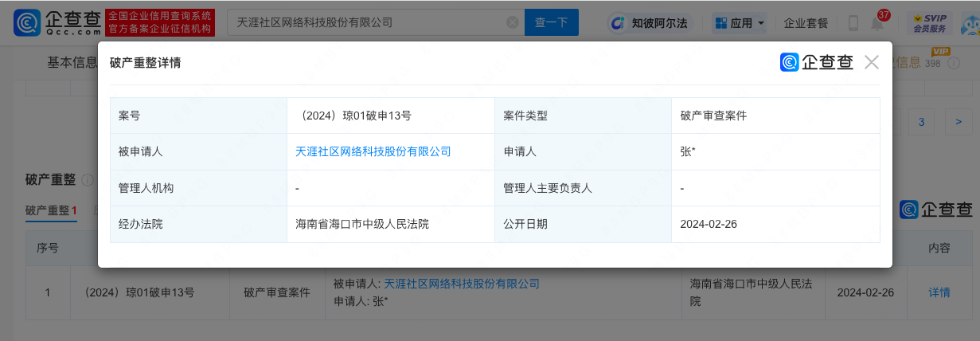Click the 内容 column header
Viewport: 980px width, 341px height.
pos(939,248)
